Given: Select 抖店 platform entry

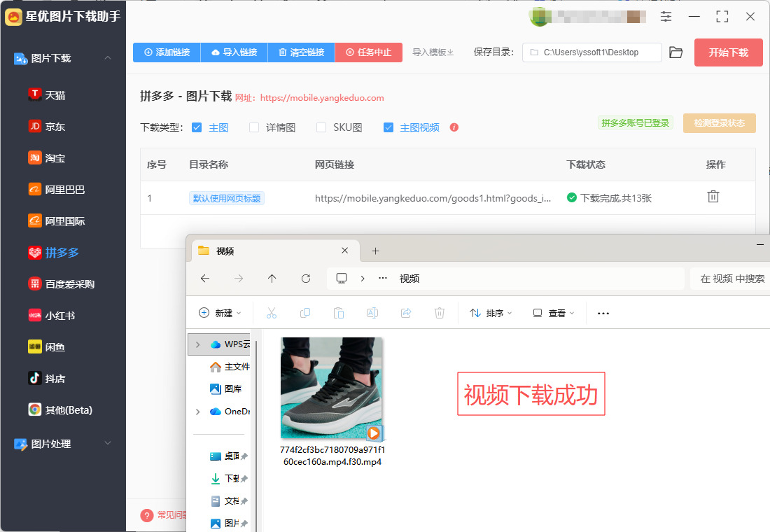Looking at the screenshot, I should 47,378.
